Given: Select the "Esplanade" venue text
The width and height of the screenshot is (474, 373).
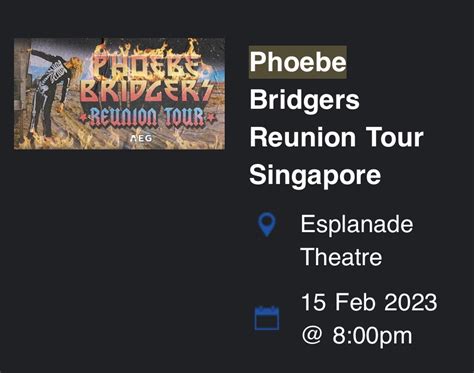Looking at the screenshot, I should point(357,224).
